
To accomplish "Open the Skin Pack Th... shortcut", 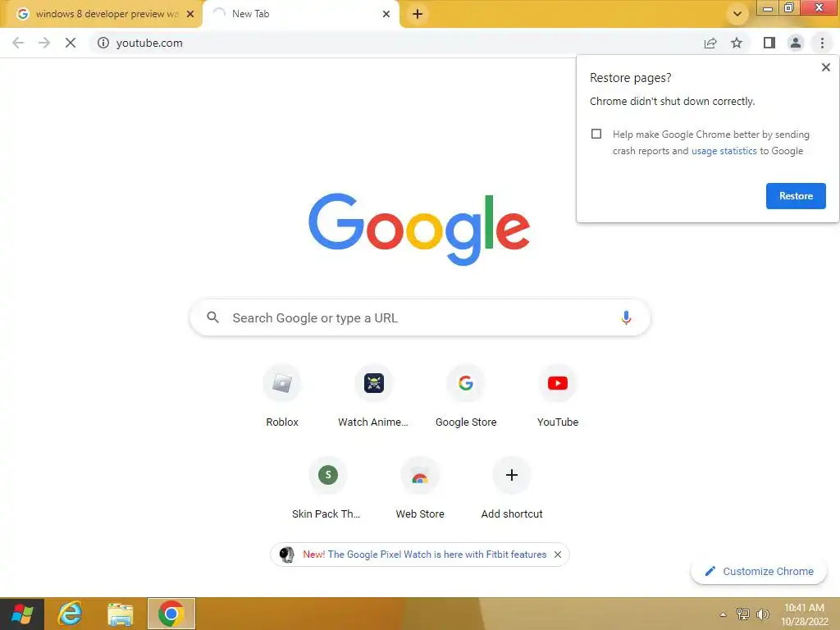I will pos(327,487).
